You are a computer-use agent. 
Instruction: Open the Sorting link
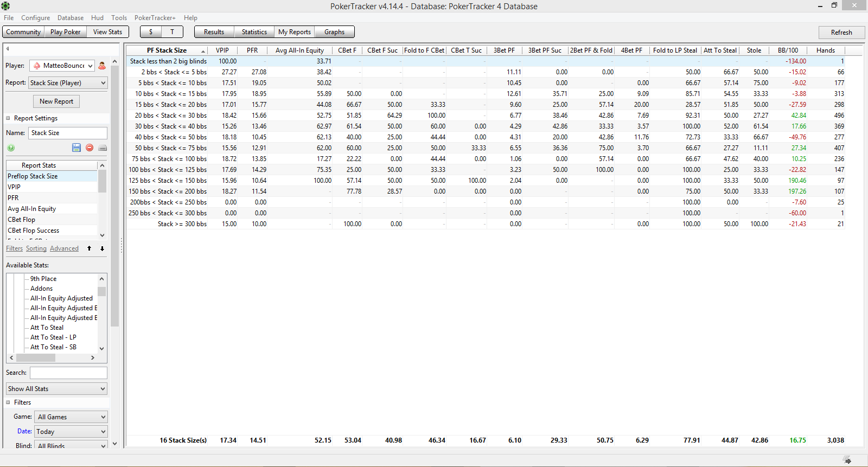(36, 248)
